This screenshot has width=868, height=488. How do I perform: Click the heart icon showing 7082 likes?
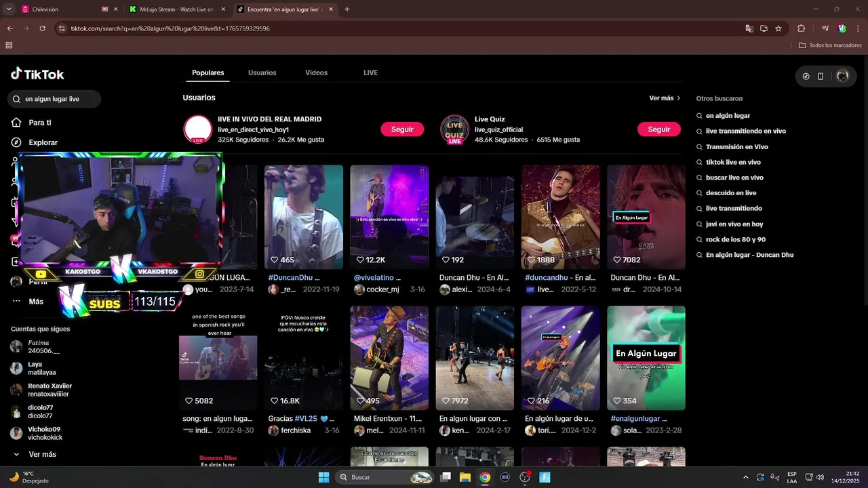click(x=617, y=260)
